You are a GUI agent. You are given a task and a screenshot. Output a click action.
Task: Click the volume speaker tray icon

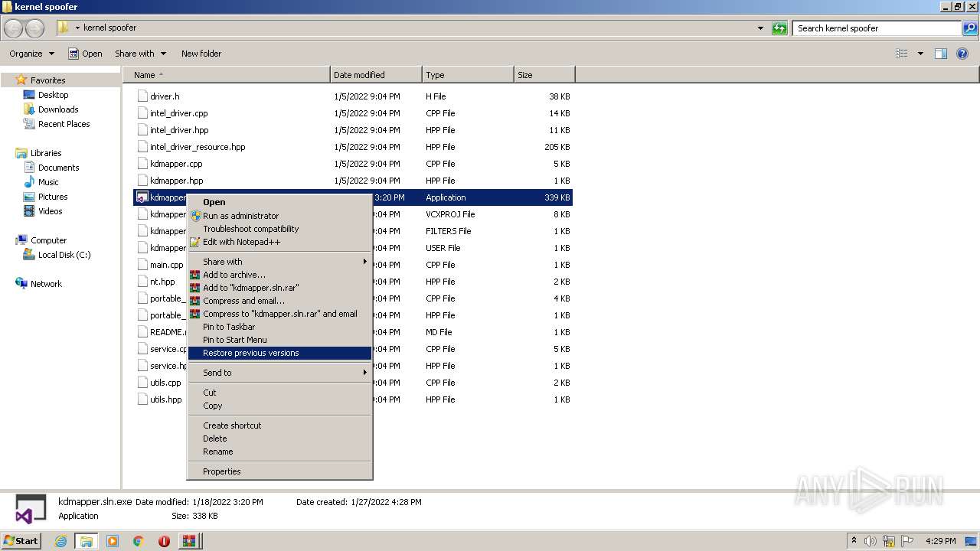click(871, 541)
